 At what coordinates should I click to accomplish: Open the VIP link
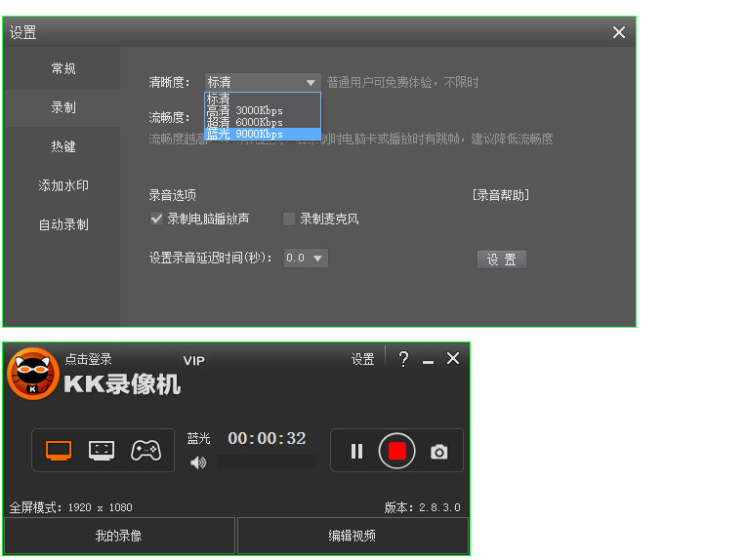click(x=194, y=361)
